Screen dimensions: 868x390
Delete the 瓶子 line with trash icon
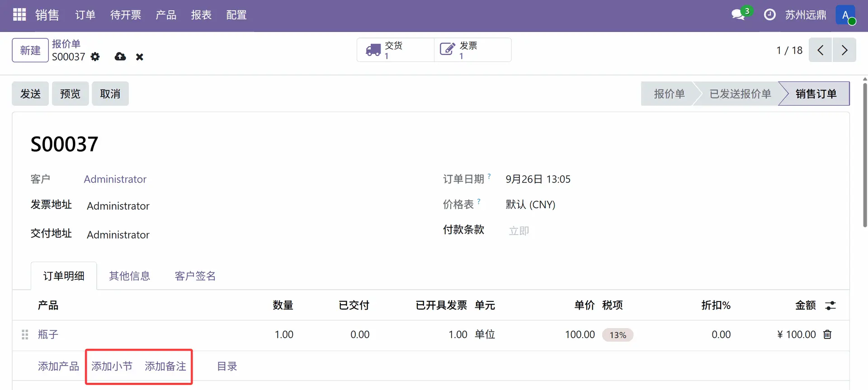point(827,334)
